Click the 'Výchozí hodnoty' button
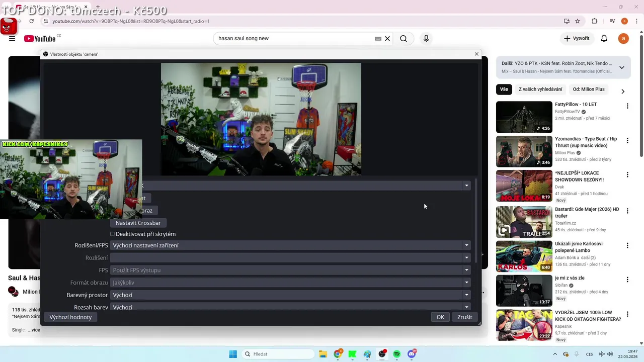This screenshot has width=644, height=362. (x=70, y=317)
